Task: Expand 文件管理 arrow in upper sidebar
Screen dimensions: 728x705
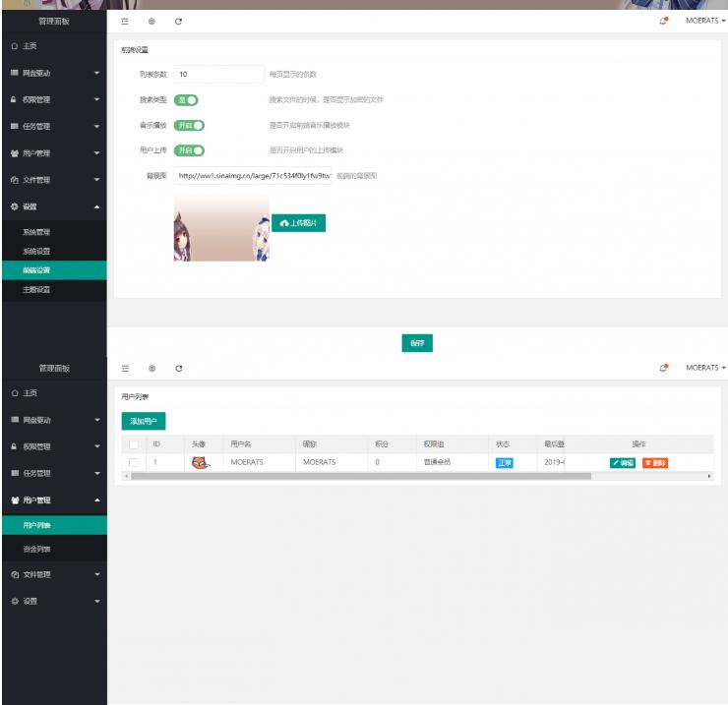Action: point(96,180)
